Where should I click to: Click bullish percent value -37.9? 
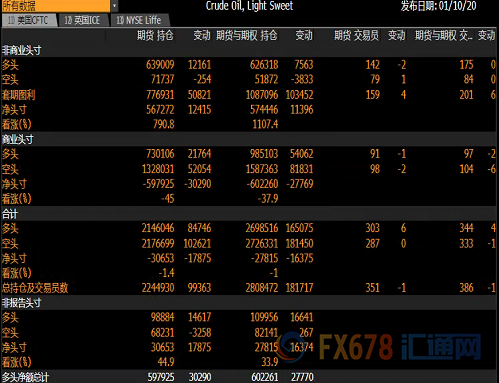[268, 199]
